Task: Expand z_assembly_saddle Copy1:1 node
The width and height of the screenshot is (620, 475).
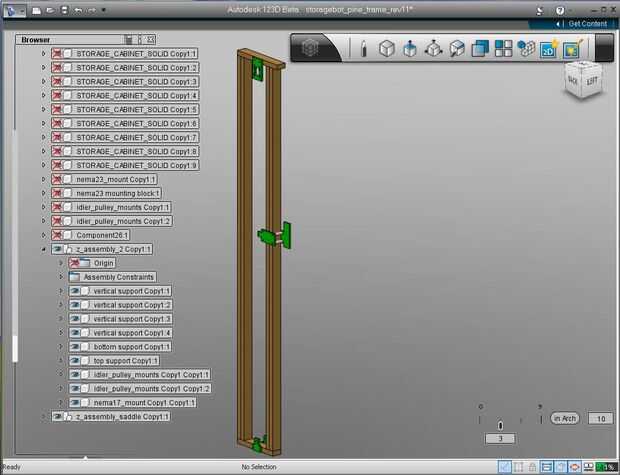Action: coord(43,416)
